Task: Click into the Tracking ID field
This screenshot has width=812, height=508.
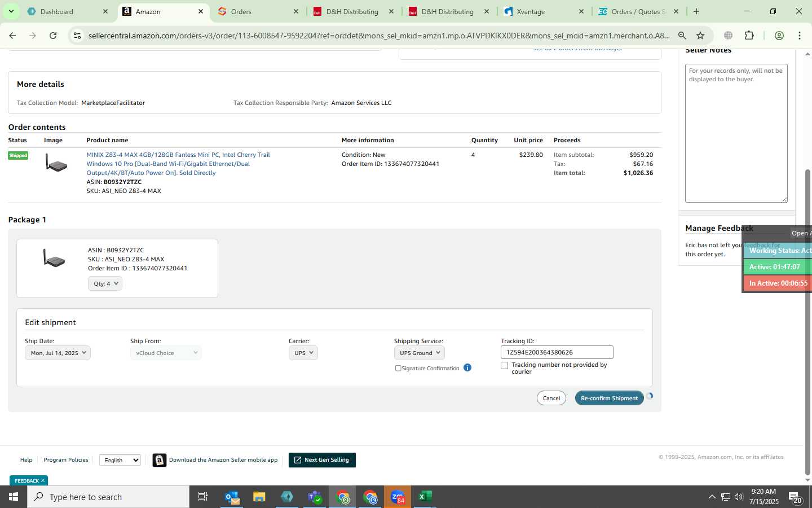Action: click(x=557, y=352)
